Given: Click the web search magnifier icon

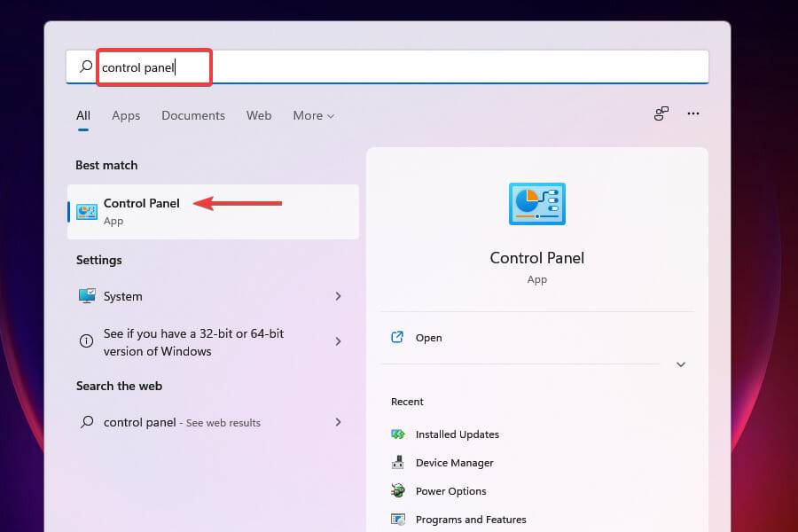Looking at the screenshot, I should coord(87,421).
